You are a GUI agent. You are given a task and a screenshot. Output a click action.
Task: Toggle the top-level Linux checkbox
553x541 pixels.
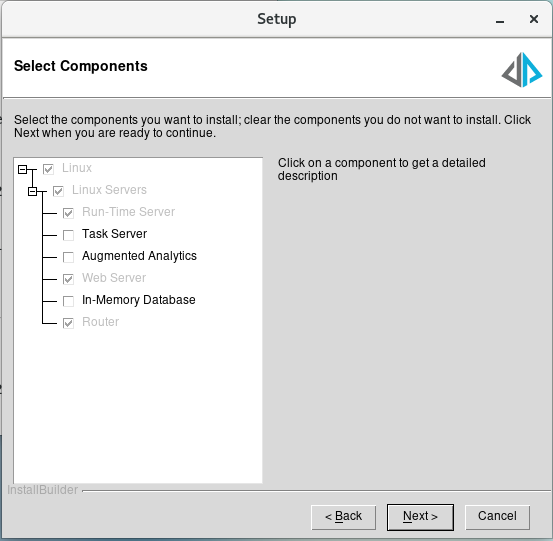(48, 169)
